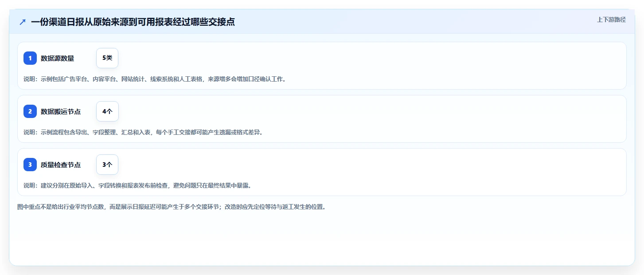This screenshot has width=644, height=275.
Task: Click the description starting 说明：示例流程包含导出
Action: [143, 132]
